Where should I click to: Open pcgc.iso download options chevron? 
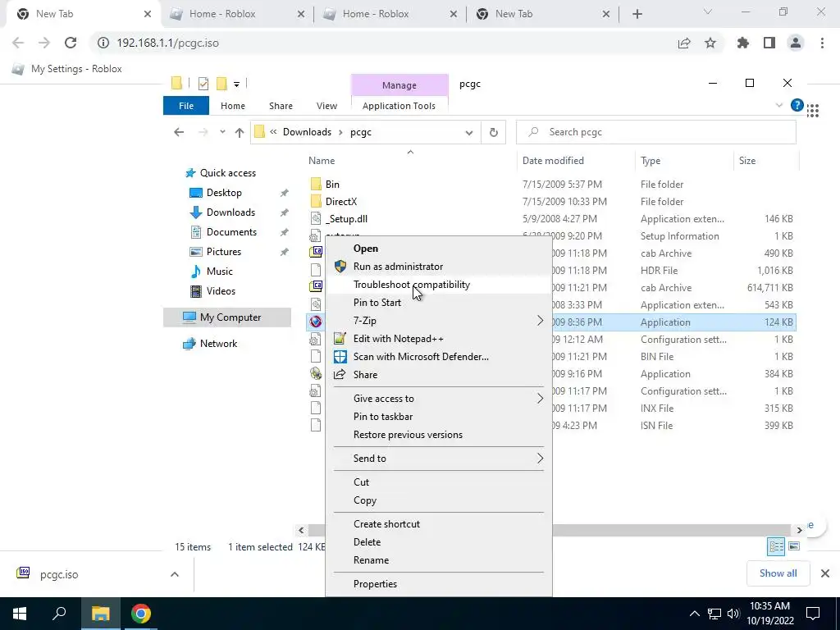click(175, 573)
